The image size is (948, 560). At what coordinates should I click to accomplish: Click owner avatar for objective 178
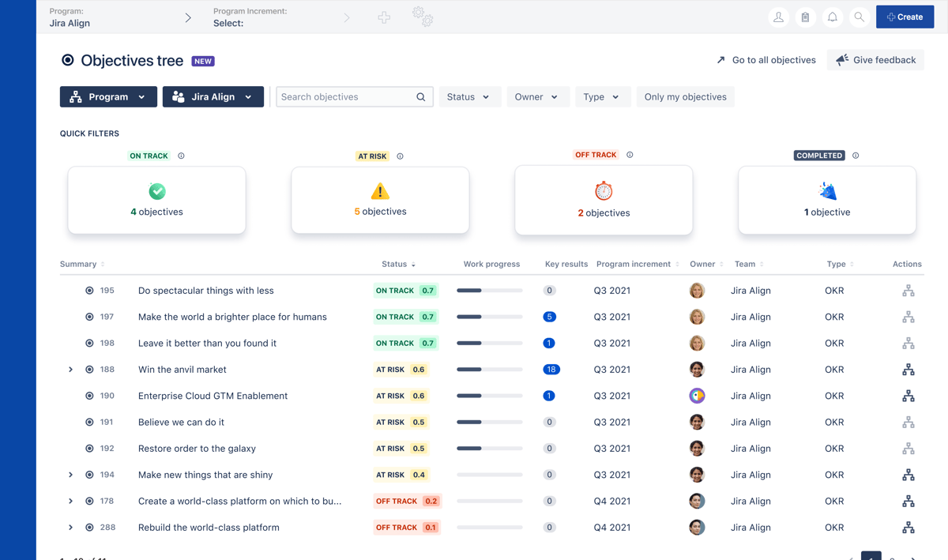(x=697, y=502)
